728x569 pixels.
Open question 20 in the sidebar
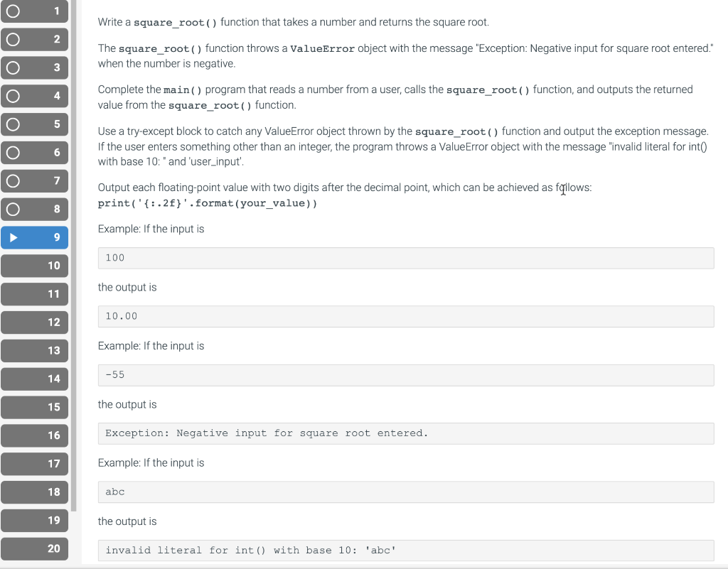pyautogui.click(x=34, y=548)
